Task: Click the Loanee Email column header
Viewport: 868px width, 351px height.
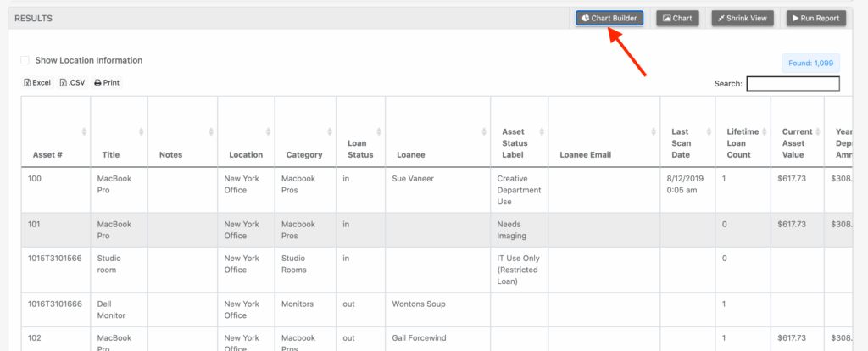Action: (x=604, y=131)
